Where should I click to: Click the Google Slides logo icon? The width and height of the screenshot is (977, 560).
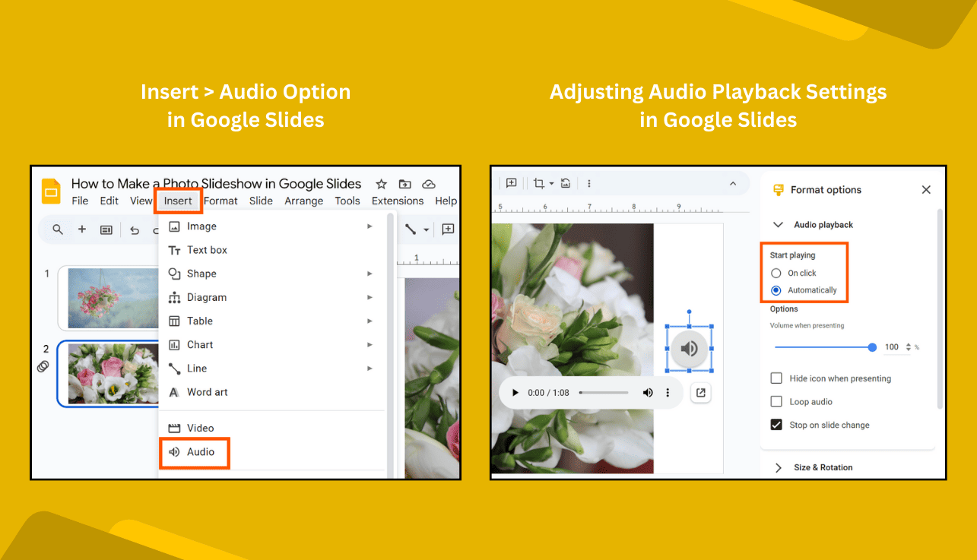pos(51,191)
